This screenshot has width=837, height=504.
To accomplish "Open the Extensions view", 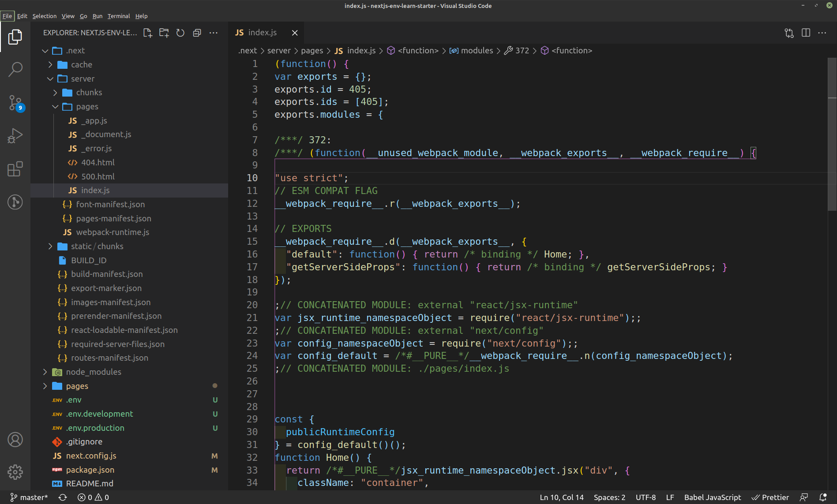I will click(15, 169).
